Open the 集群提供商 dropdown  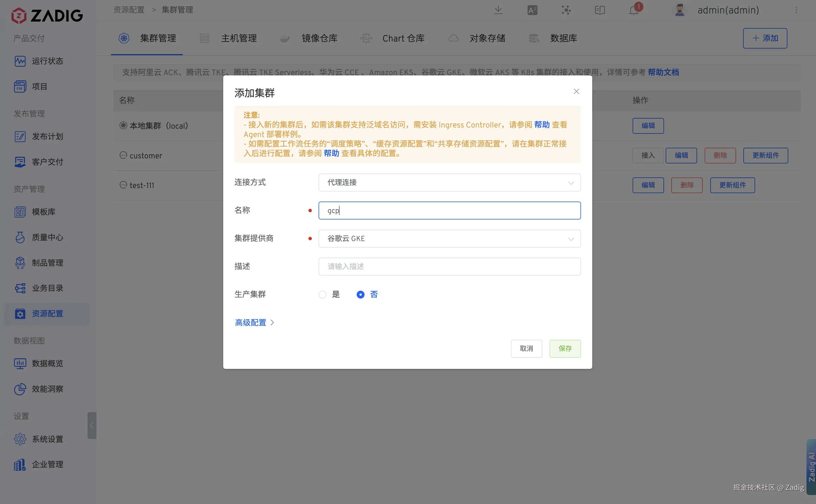coord(449,239)
